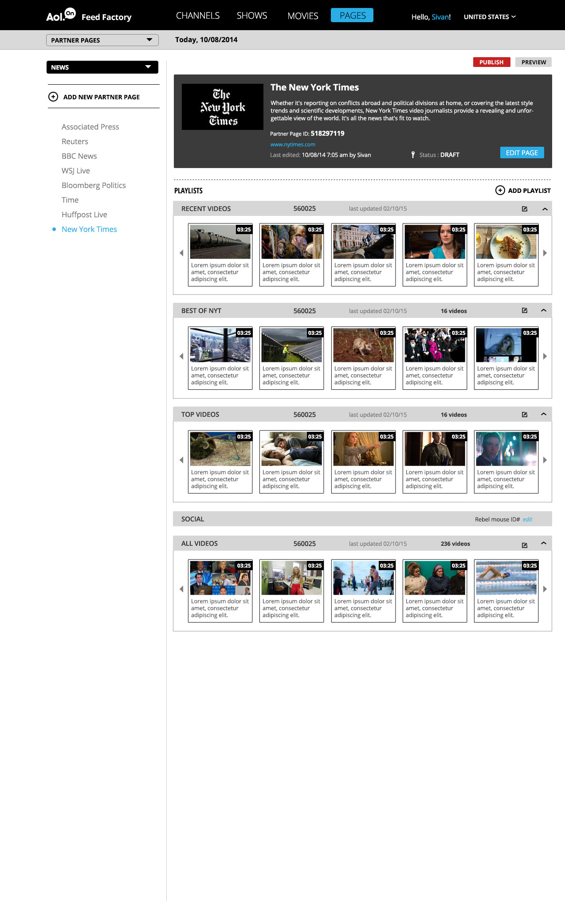This screenshot has width=565, height=924.
Task: Edit the Best of NYT playlist via pencil icon
Action: (x=525, y=311)
